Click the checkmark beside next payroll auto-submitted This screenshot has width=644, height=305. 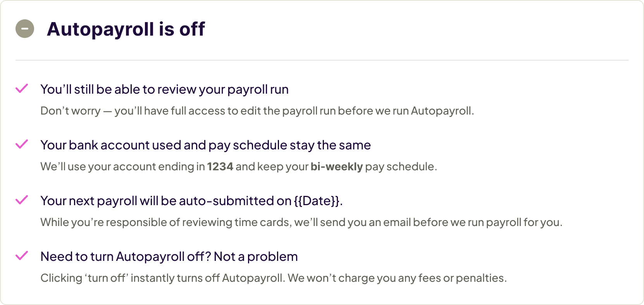22,200
